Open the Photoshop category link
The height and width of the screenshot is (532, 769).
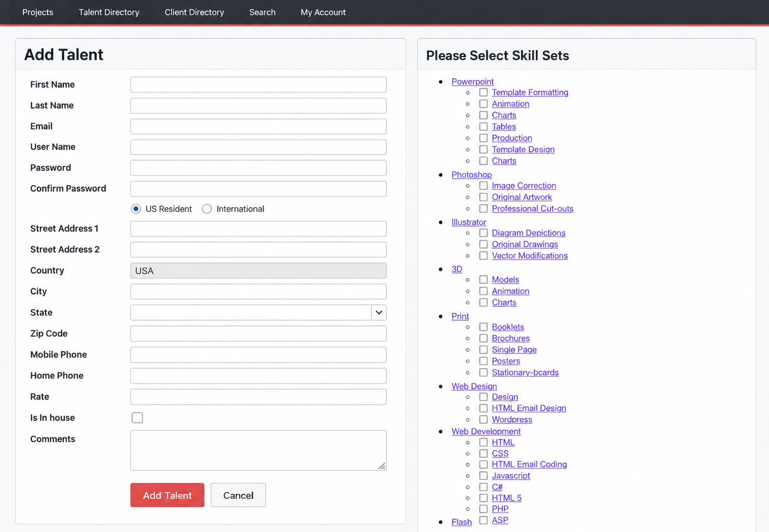point(472,174)
